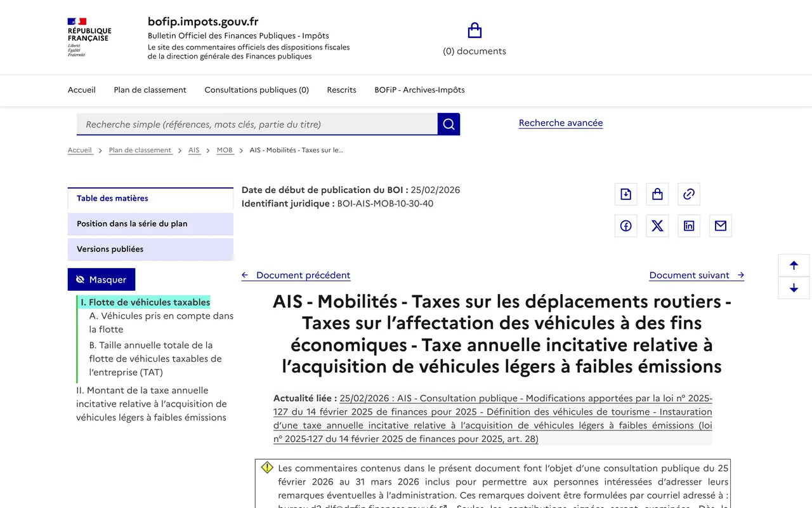Share document on X (Twitter)
The height and width of the screenshot is (508, 812).
[x=657, y=226]
